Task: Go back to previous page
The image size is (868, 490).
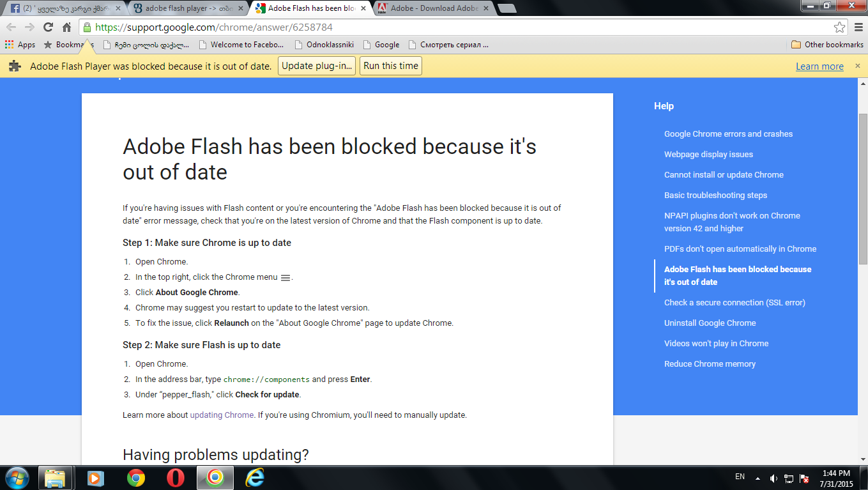Action: click(11, 27)
